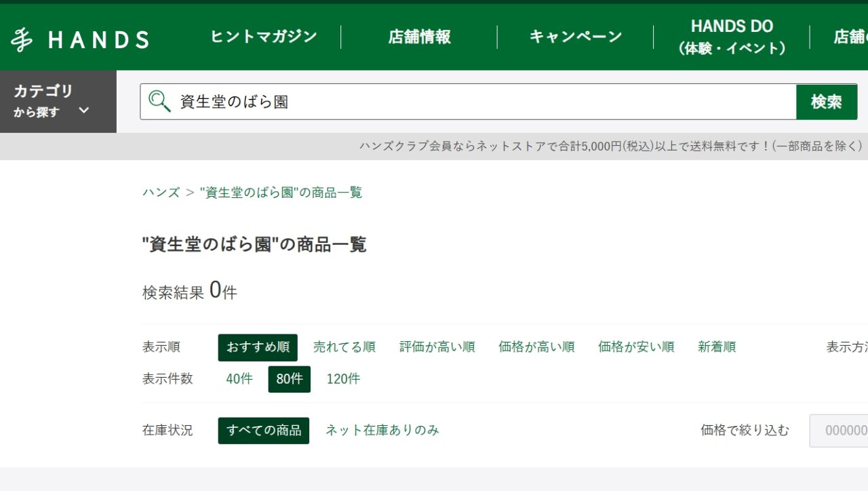This screenshot has height=491, width=868.
Task: Sort results by 評価が高い順
Action: pos(437,347)
